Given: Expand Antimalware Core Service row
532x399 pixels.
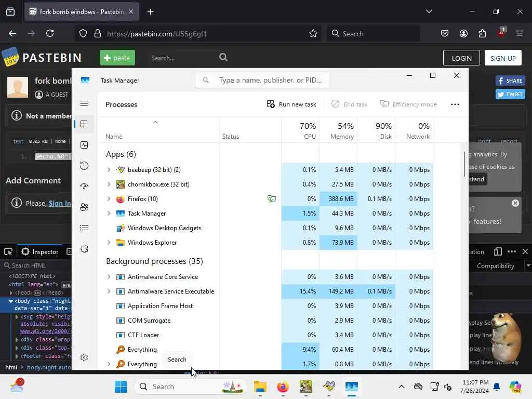Looking at the screenshot, I should point(109,277).
